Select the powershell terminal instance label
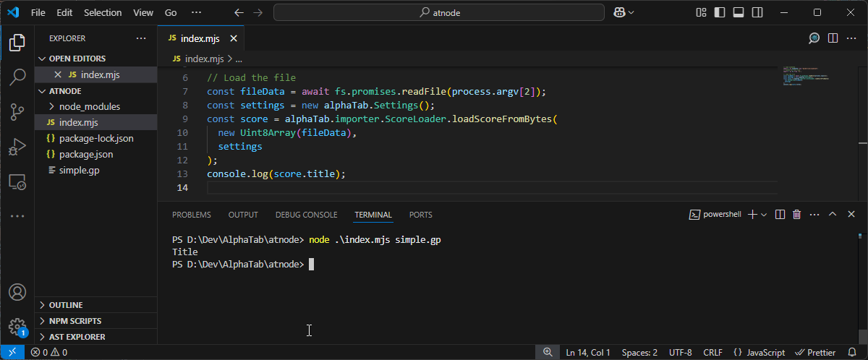The height and width of the screenshot is (360, 868). point(715,215)
